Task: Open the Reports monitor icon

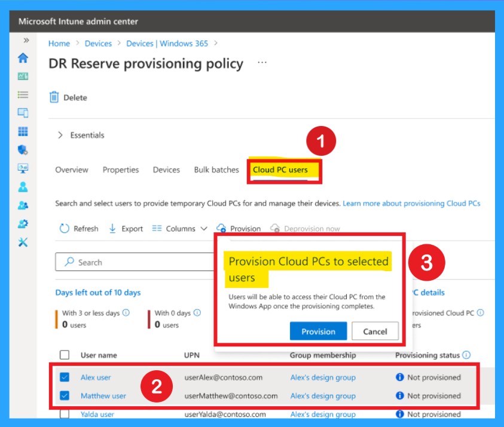Action: click(23, 168)
